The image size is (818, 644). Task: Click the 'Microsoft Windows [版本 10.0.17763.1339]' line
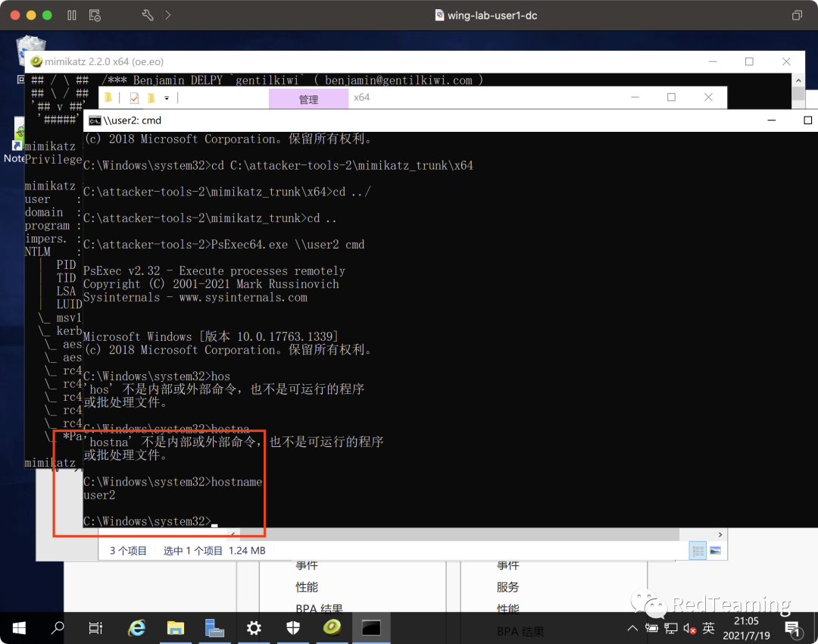coord(211,336)
